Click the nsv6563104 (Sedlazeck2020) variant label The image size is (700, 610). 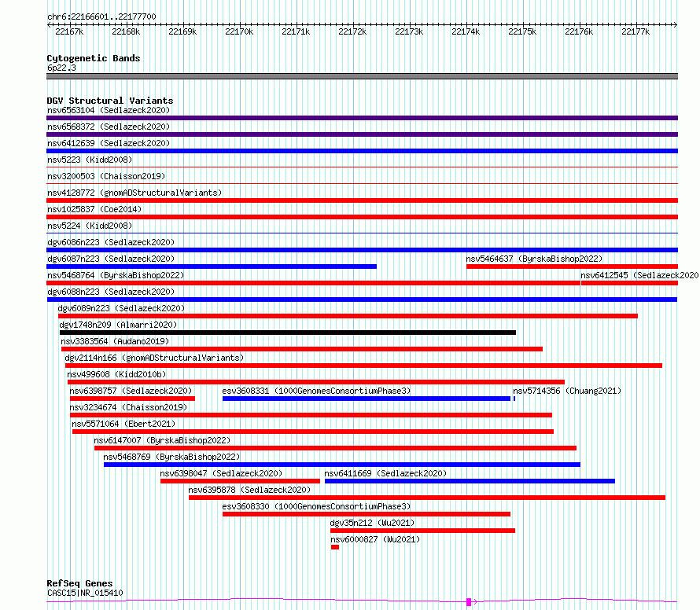[109, 110]
